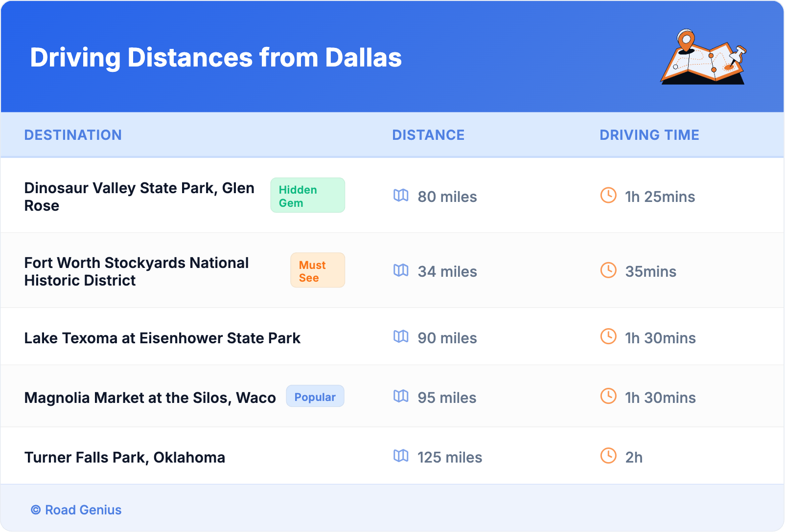Click the Driving Distances from Dallas title
The width and height of the screenshot is (785, 532).
tap(216, 58)
